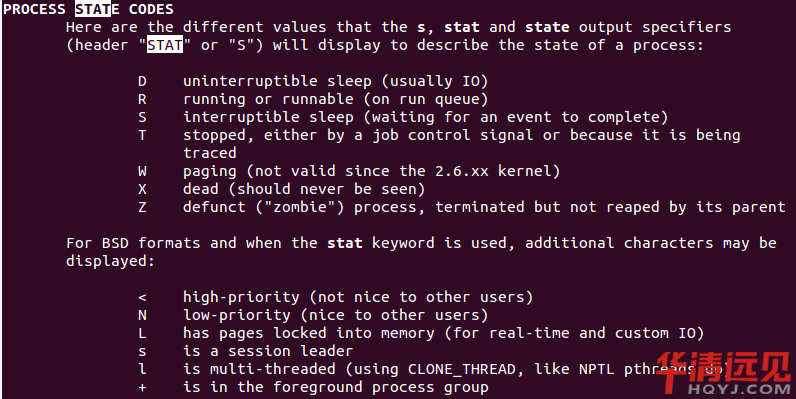Click the word "zombie" in quotes

[300, 207]
